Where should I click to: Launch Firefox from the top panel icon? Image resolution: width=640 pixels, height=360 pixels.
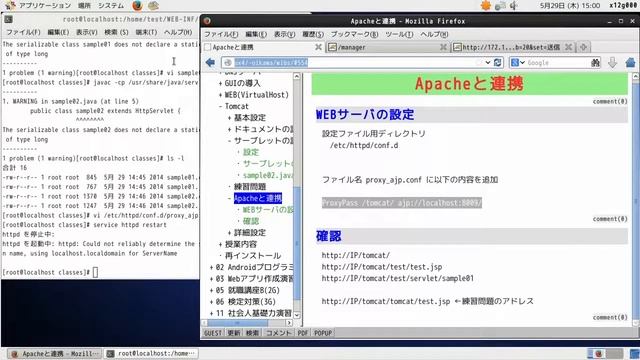pyautogui.click(x=138, y=6)
